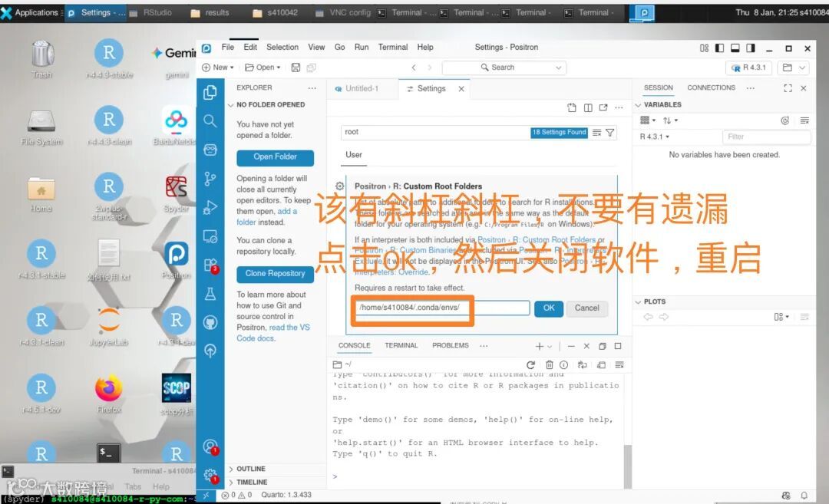Clear console with rightmost console icon

pos(619,364)
